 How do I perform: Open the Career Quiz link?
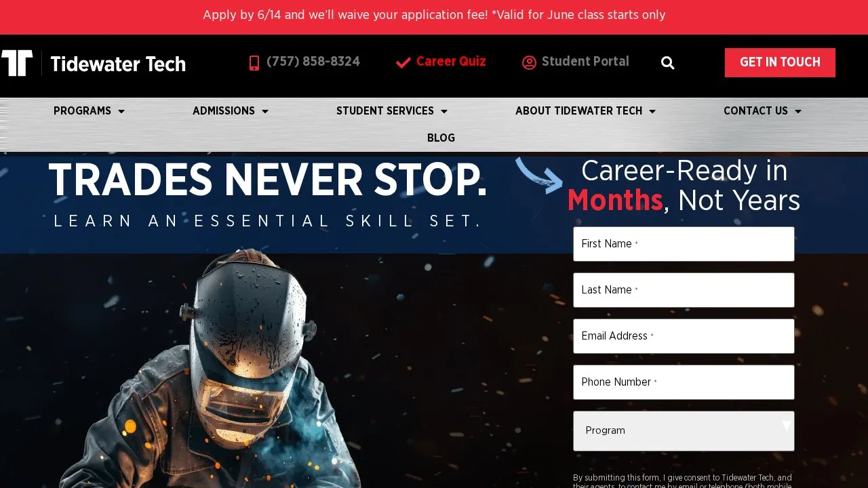click(451, 62)
